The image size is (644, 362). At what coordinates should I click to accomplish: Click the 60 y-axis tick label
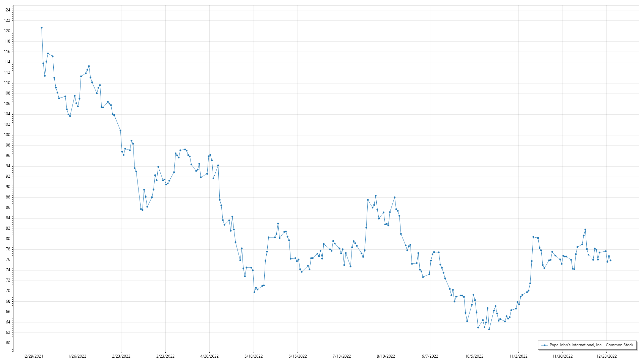(8, 343)
